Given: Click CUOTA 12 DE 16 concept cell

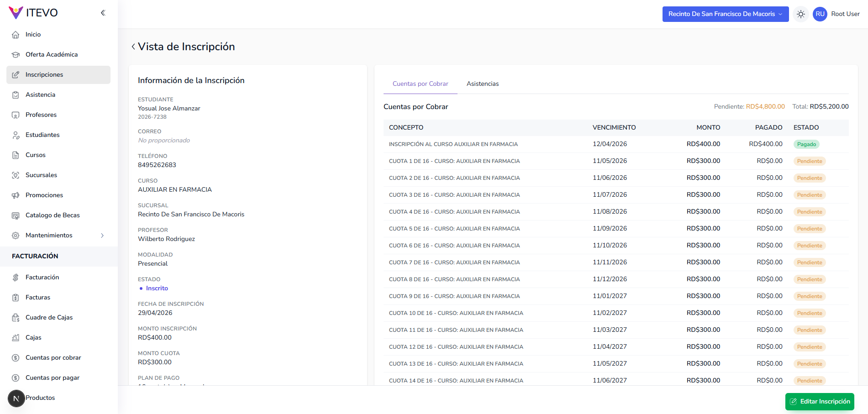Looking at the screenshot, I should [456, 347].
